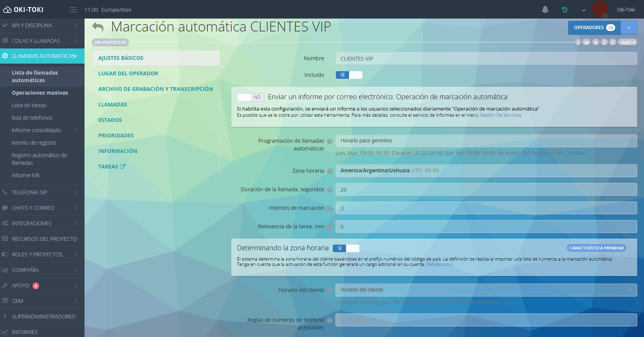The image size is (644, 337).
Task: Switch to LUGAR DEL OPERADOR section
Action: click(x=128, y=73)
